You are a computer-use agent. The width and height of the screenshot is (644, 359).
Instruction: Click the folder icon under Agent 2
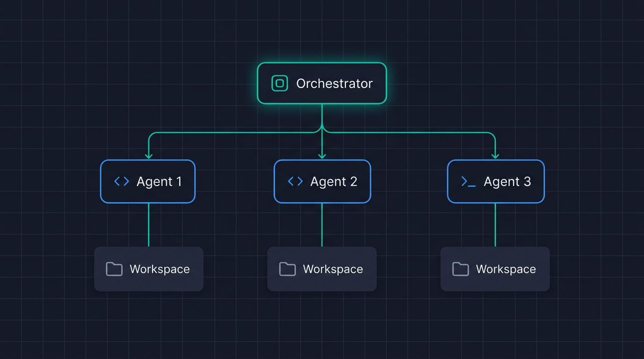tap(287, 269)
